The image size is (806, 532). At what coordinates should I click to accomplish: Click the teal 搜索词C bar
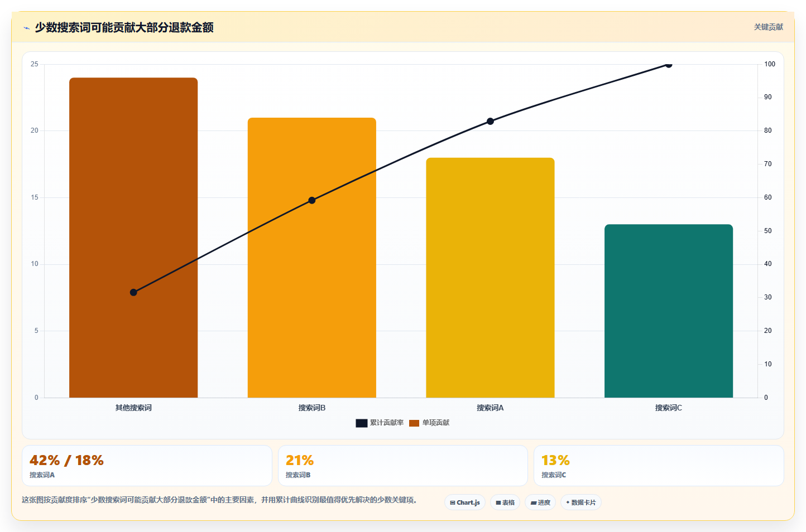[669, 311]
